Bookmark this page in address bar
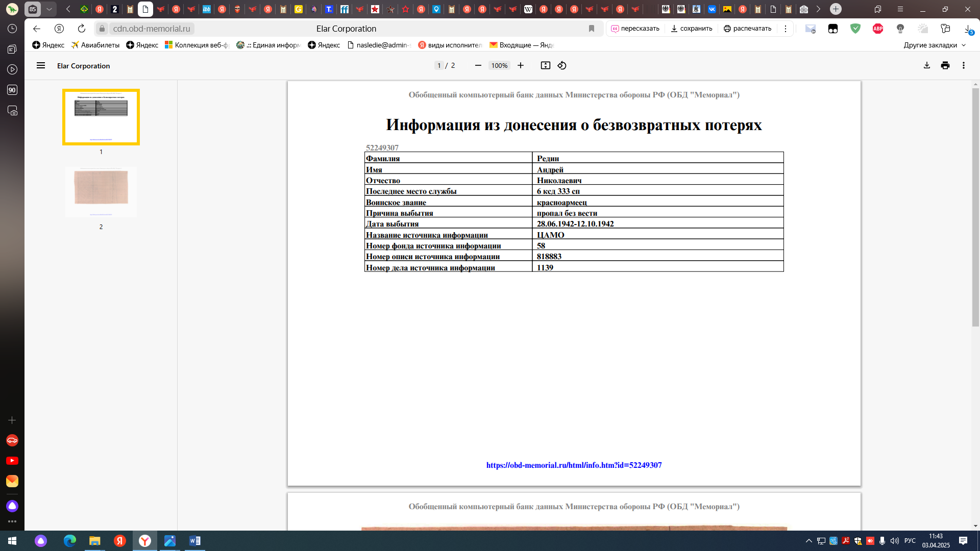Screen dimensions: 980x551 [592, 29]
